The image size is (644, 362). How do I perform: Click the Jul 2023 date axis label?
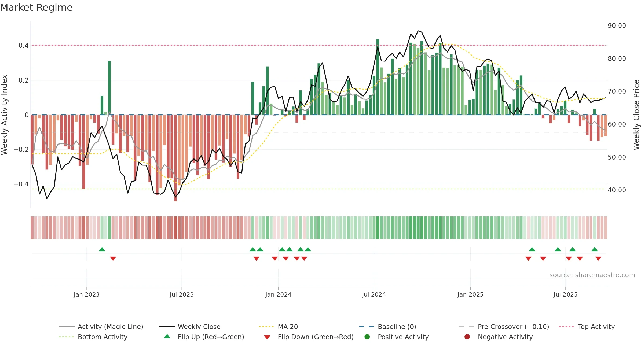click(x=182, y=294)
